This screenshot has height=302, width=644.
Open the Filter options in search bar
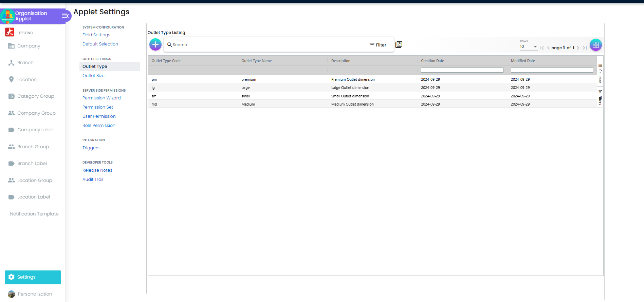click(x=378, y=45)
